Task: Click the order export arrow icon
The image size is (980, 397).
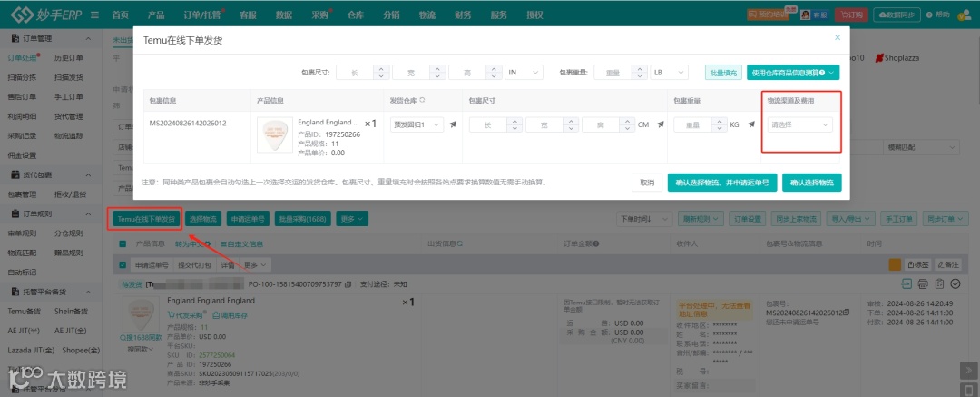Action: [908, 284]
